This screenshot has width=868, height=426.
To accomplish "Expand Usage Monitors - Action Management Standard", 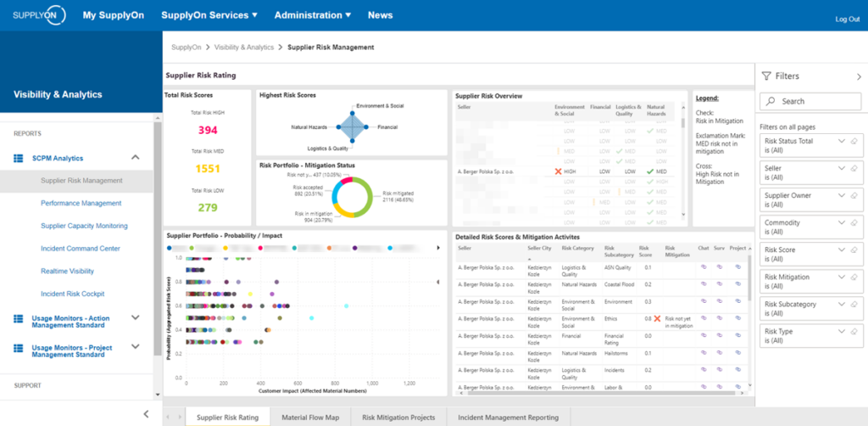I will click(135, 318).
